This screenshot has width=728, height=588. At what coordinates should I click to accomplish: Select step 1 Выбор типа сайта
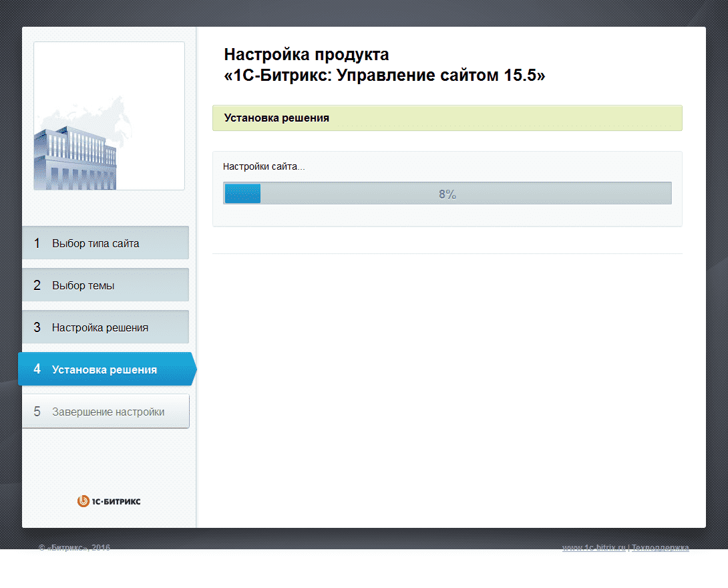(106, 243)
